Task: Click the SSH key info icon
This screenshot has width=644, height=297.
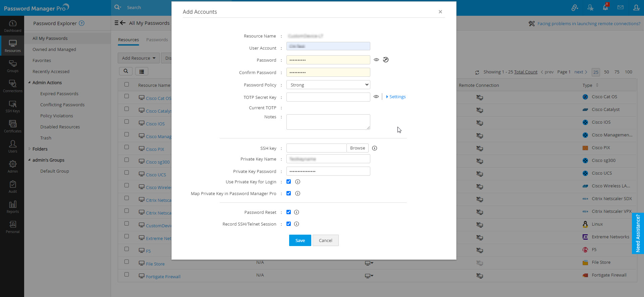Action: [375, 148]
